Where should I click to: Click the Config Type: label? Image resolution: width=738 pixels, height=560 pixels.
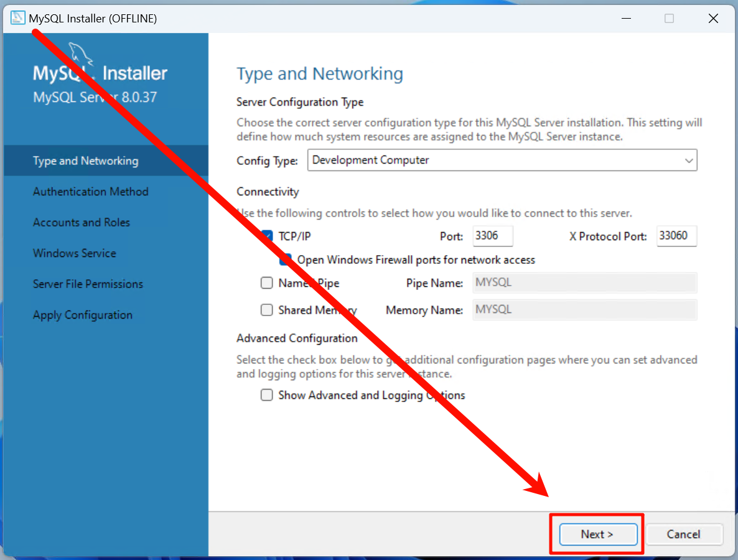pyautogui.click(x=268, y=161)
